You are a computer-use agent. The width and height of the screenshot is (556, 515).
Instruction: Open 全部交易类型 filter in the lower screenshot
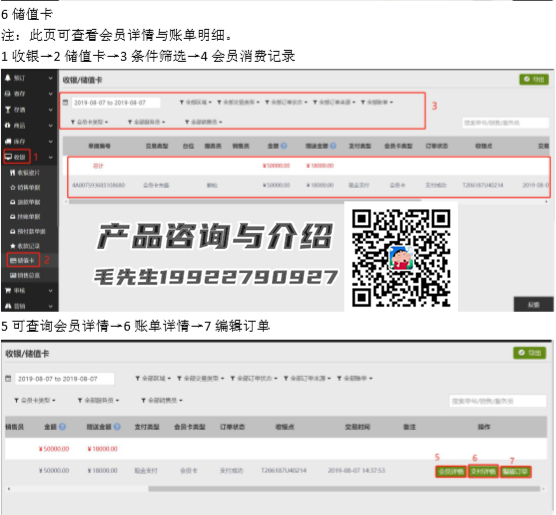tap(201, 378)
